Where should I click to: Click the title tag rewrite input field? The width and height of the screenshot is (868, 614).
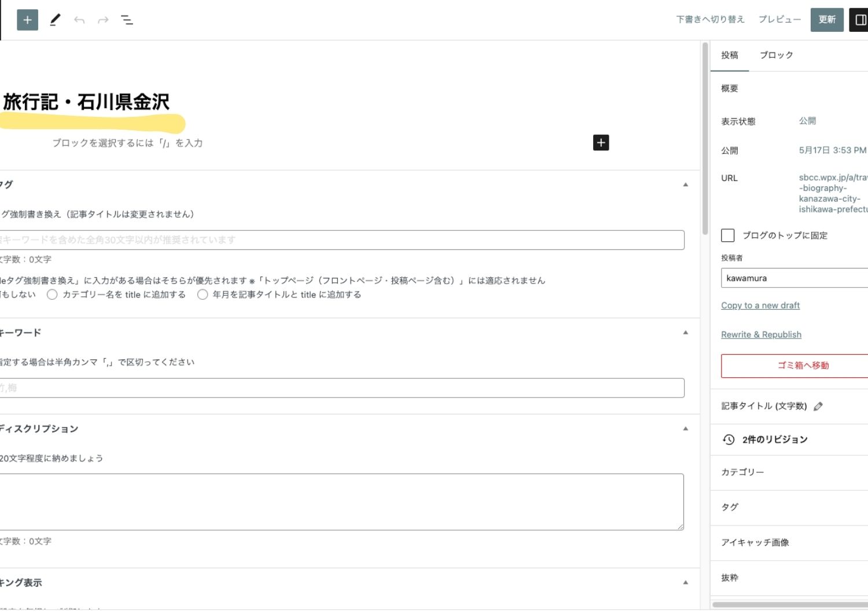coord(341,240)
